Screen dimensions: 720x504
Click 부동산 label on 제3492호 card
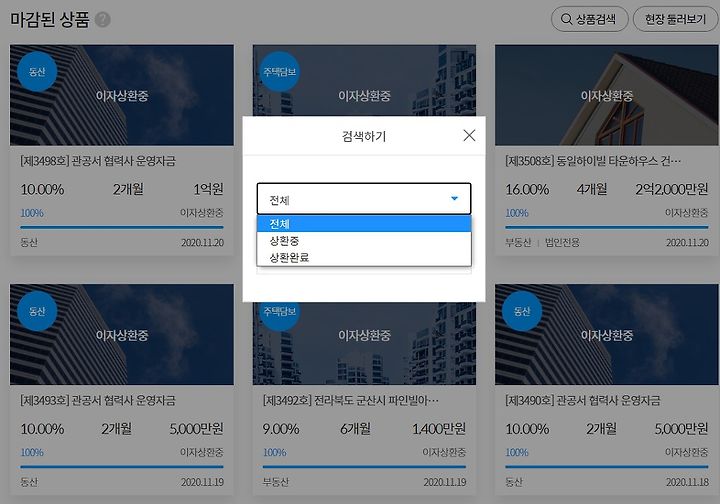[x=275, y=482]
